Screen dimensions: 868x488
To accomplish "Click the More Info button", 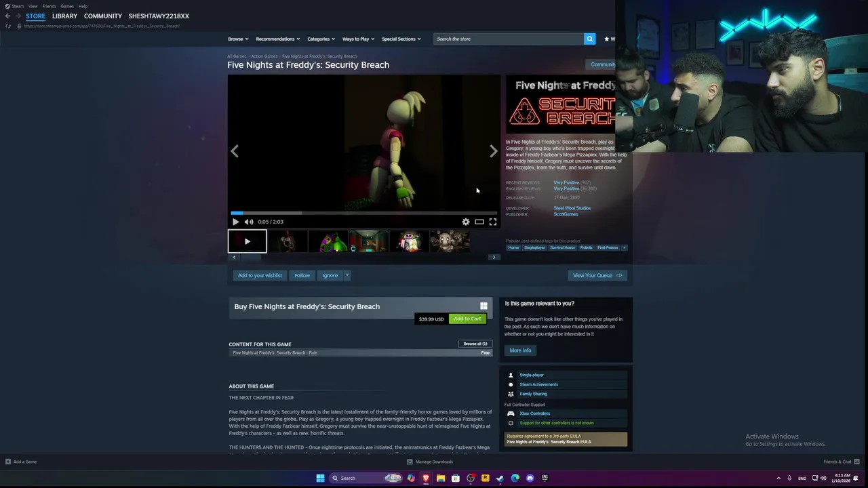I will [x=520, y=350].
